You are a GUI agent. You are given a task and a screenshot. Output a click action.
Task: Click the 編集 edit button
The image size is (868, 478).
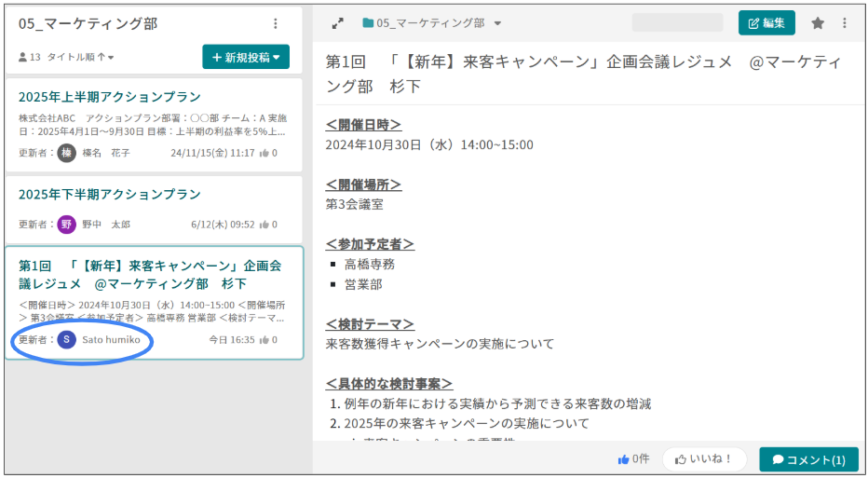766,23
